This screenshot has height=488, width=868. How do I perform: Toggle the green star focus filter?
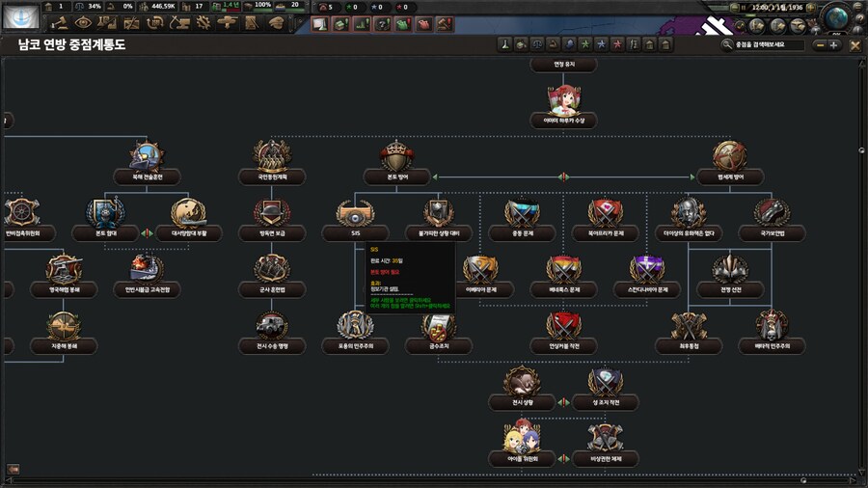click(583, 44)
